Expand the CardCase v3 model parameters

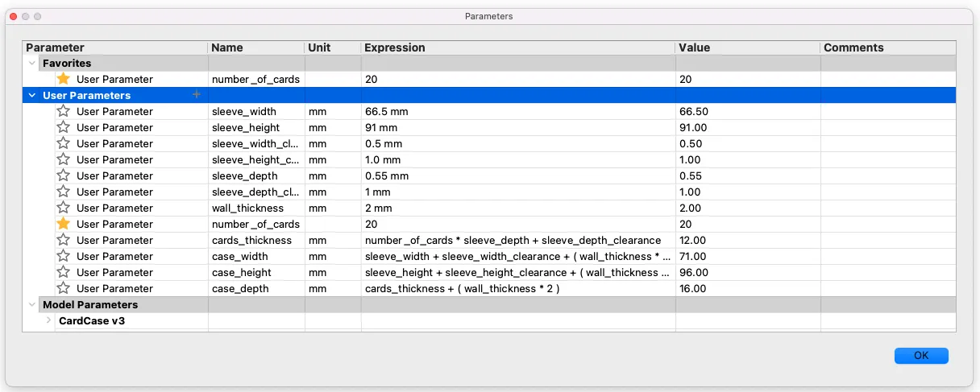tap(48, 320)
